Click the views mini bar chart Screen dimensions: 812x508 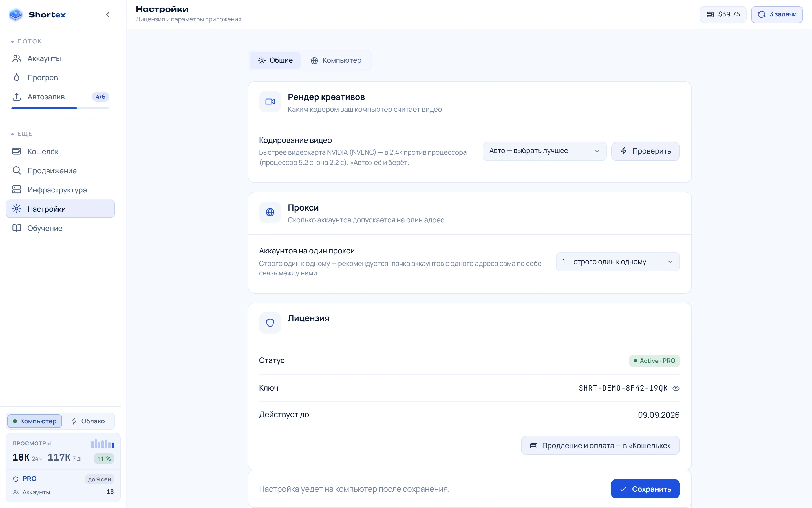pos(102,444)
